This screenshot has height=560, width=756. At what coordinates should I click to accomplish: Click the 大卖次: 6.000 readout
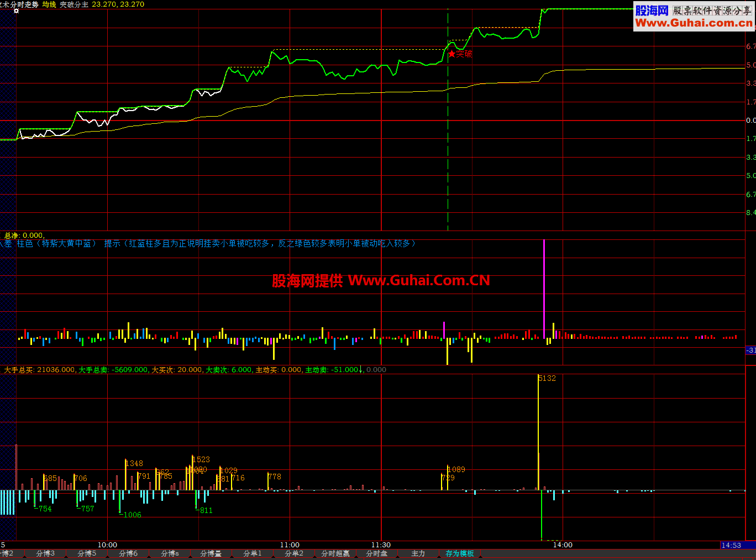(229, 370)
